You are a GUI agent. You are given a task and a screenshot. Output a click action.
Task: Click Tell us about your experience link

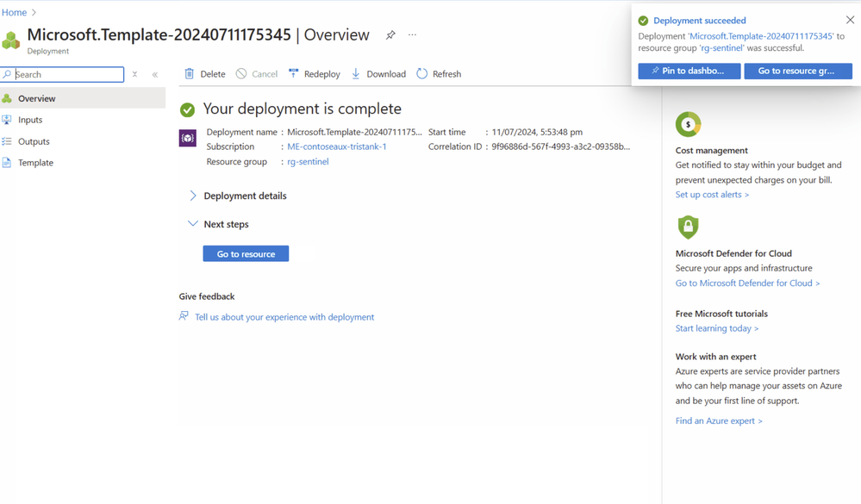284,317
